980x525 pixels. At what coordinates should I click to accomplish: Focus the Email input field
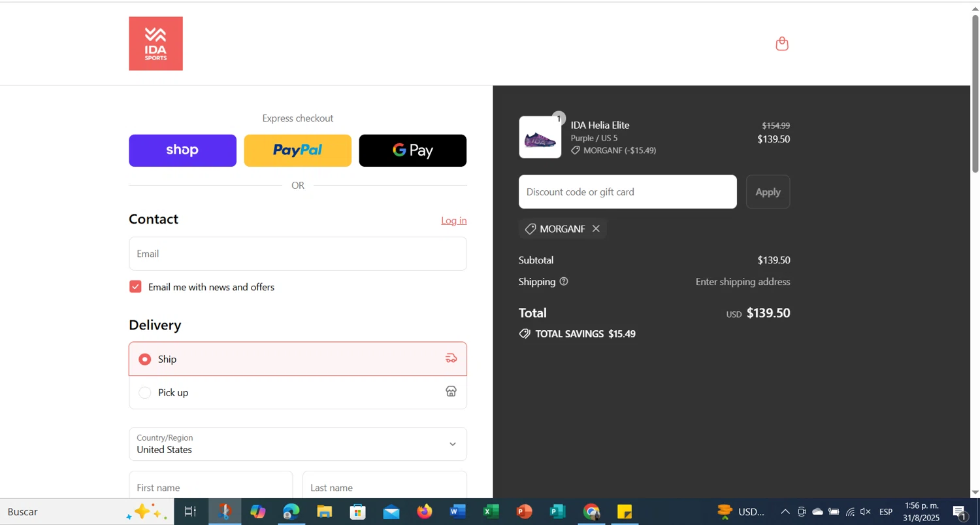coord(297,254)
